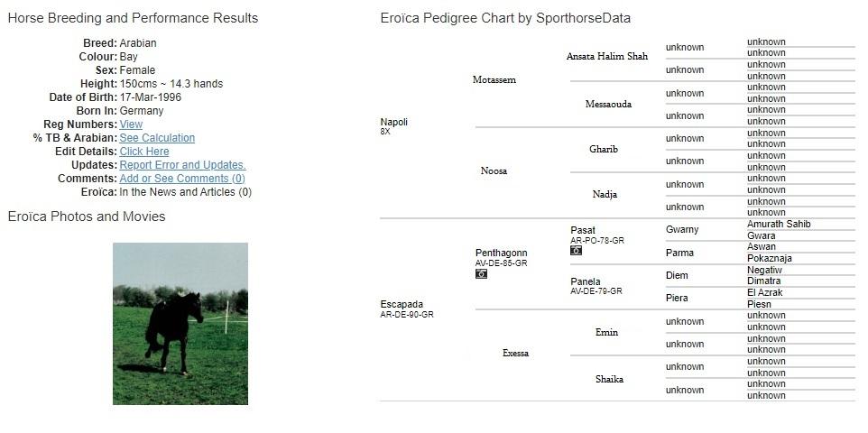
Task: Open Report Error and Updates link
Action: (182, 165)
